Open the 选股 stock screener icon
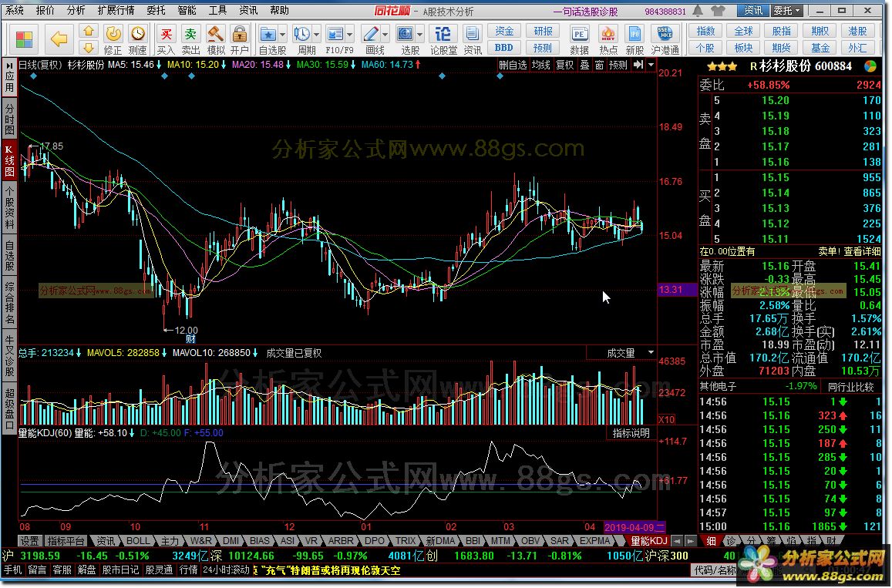Image resolution: width=892 pixels, height=588 pixels. coord(405,34)
